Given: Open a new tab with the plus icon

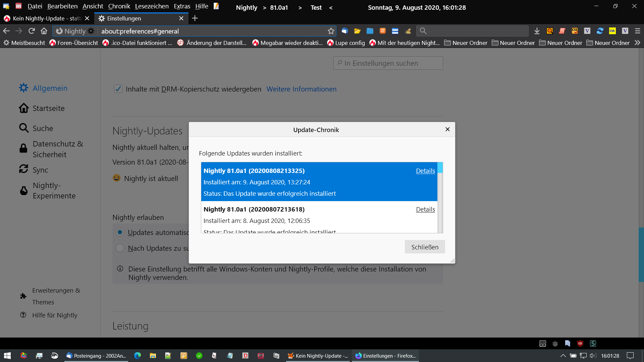Looking at the screenshot, I should pos(195,18).
